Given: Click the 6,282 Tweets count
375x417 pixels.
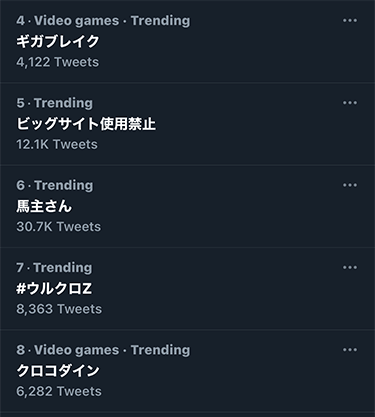Looking at the screenshot, I should (59, 391).
